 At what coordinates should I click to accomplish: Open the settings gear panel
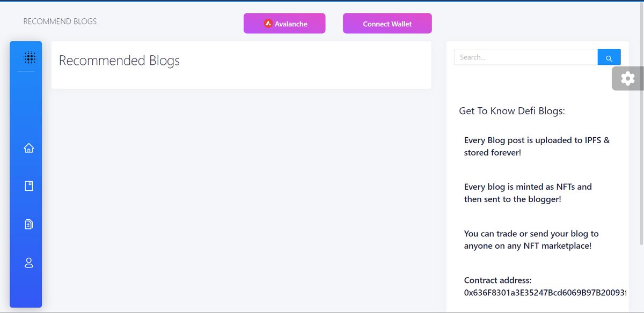tap(627, 79)
